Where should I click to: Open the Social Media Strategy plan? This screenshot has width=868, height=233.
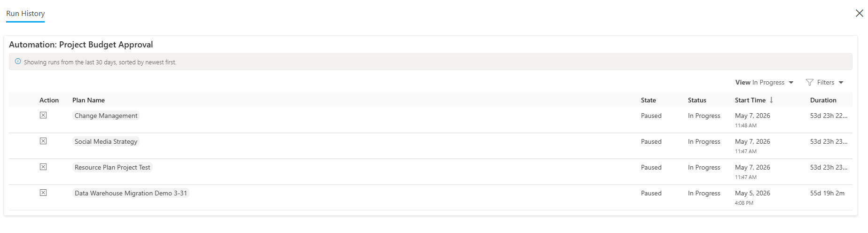click(x=106, y=141)
